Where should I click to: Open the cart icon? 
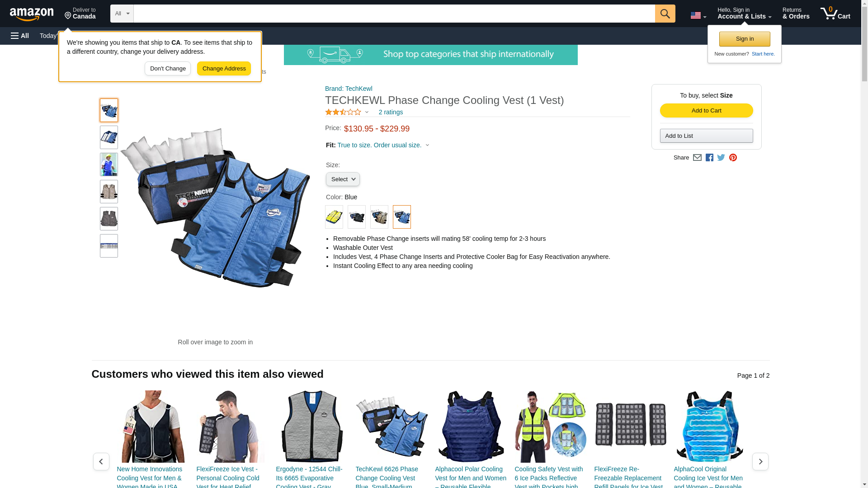pos(835,14)
